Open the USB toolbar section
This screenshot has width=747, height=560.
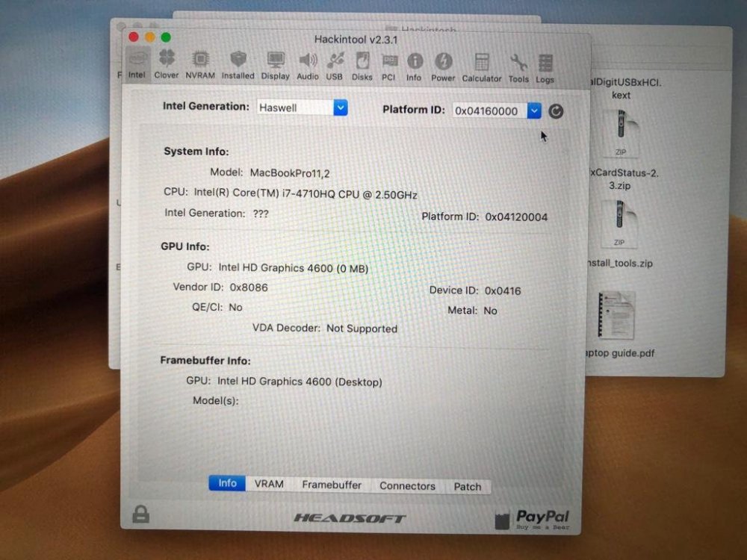[x=335, y=67]
